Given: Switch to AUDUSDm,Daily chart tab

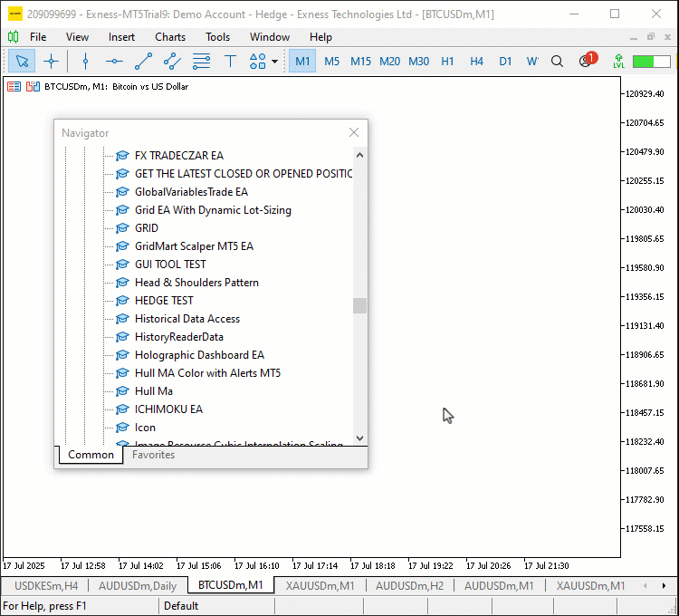Looking at the screenshot, I should click(x=138, y=586).
